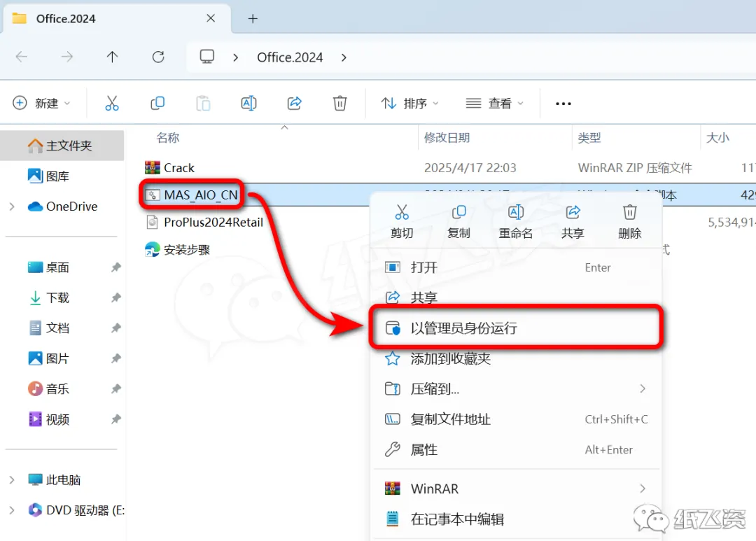Choose 属性 in the context menu
The height and width of the screenshot is (541, 756).
(517, 449)
